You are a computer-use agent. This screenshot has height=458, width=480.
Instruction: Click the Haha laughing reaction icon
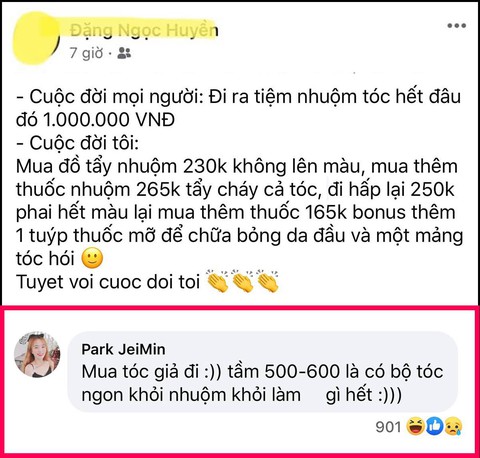[x=415, y=426]
